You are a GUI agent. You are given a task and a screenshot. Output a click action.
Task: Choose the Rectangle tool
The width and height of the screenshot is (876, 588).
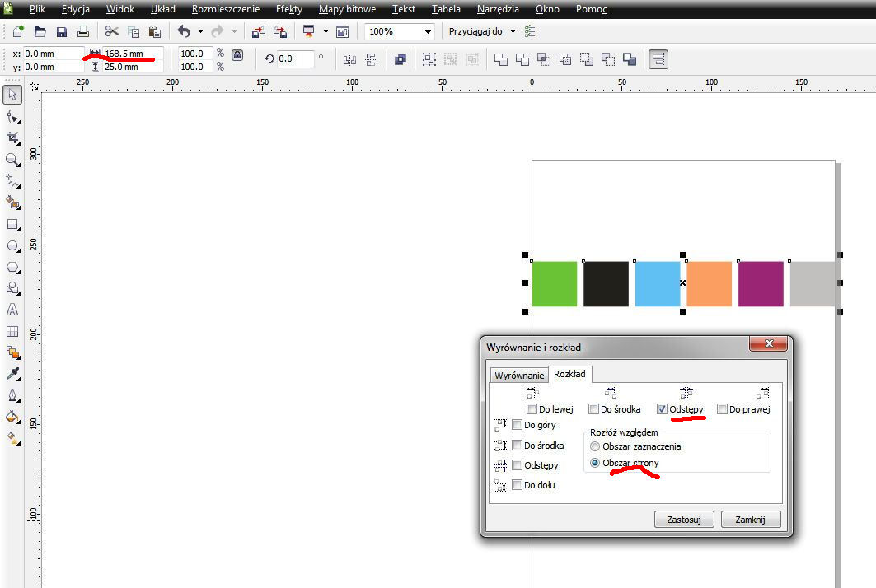[12, 224]
